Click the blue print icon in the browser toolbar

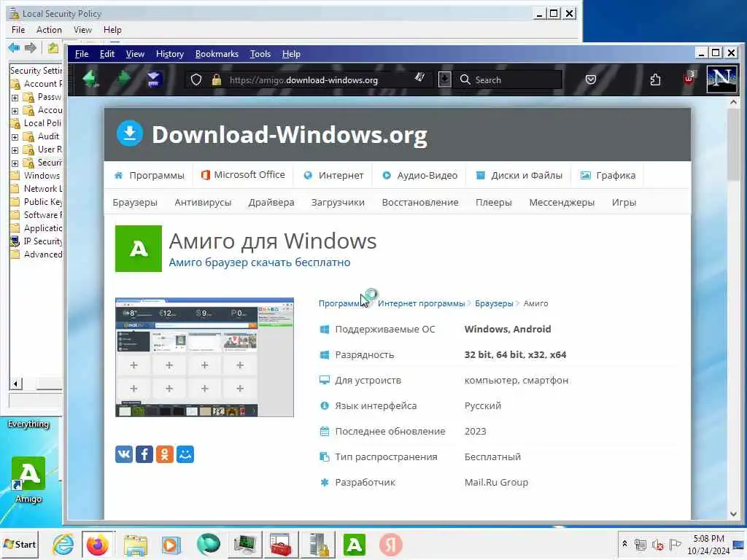[153, 79]
